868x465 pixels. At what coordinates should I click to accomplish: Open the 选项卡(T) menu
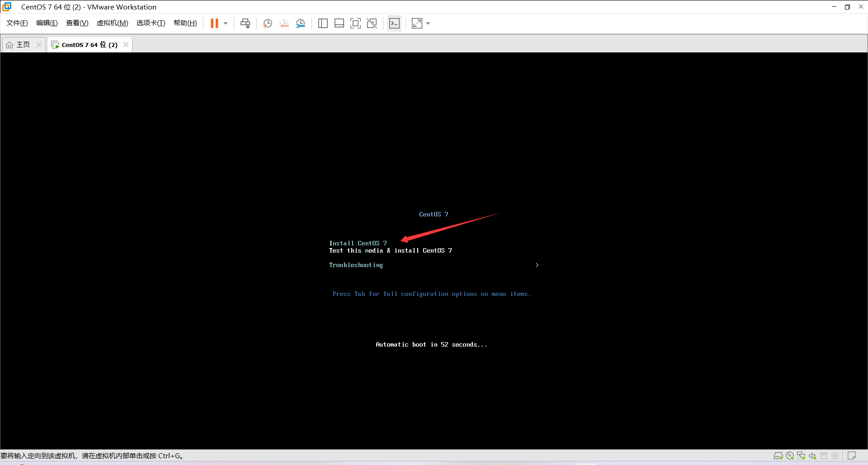coord(151,23)
